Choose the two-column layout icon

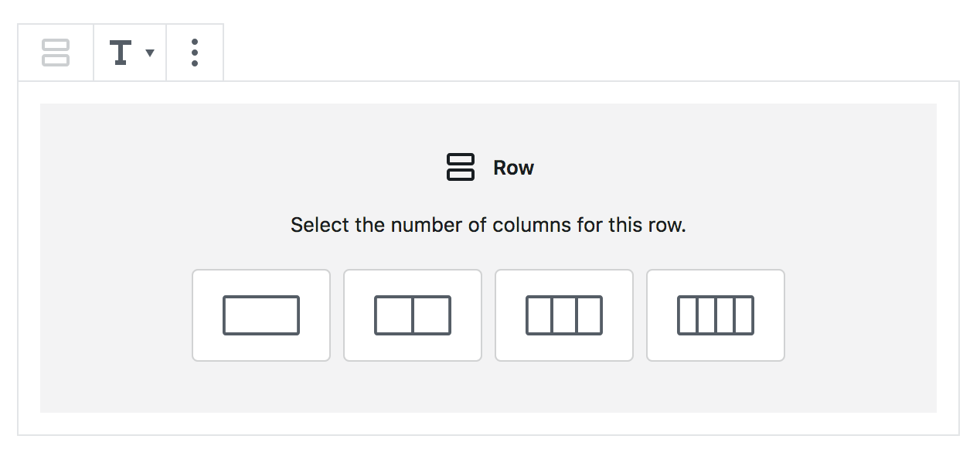(413, 315)
